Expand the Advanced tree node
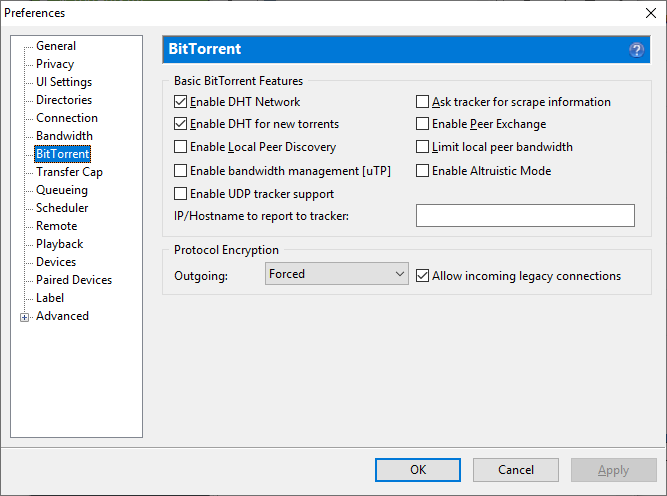Image resolution: width=667 pixels, height=496 pixels. pos(25,317)
